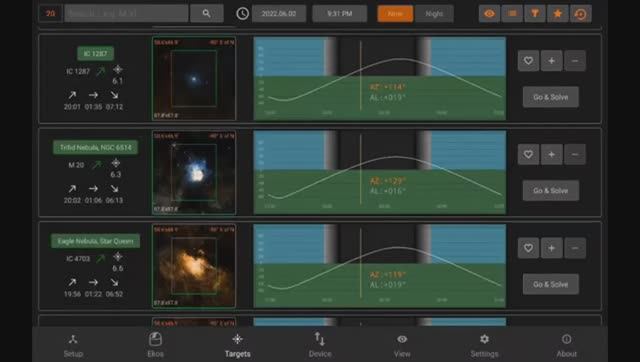Focus the target search input field

[126, 13]
